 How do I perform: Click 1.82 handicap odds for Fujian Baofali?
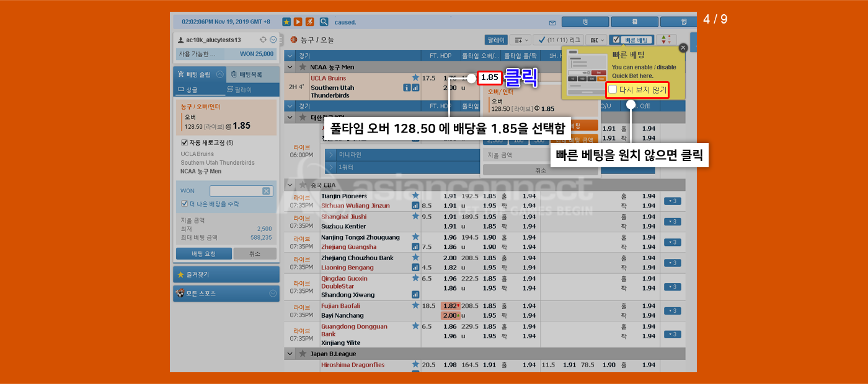tap(449, 306)
